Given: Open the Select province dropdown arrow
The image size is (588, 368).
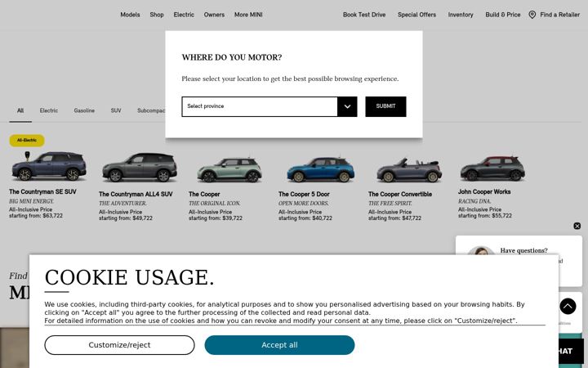Looking at the screenshot, I should pos(347,106).
